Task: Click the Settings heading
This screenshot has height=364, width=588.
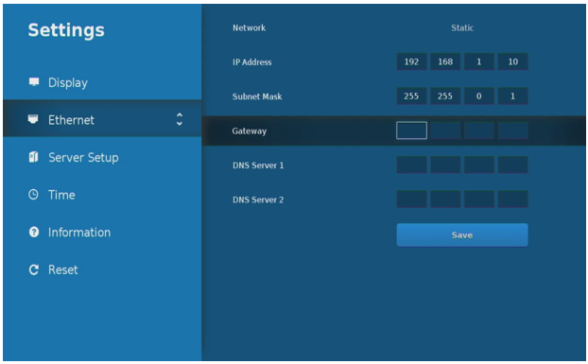Action: [66, 30]
